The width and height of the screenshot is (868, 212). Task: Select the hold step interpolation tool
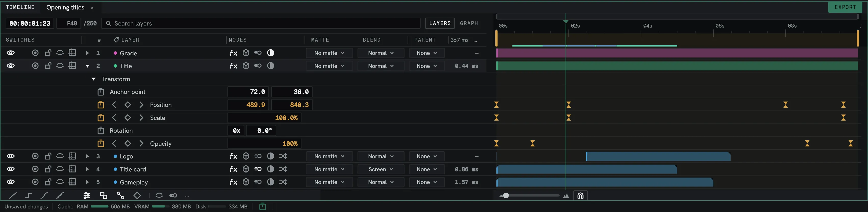[x=29, y=195]
